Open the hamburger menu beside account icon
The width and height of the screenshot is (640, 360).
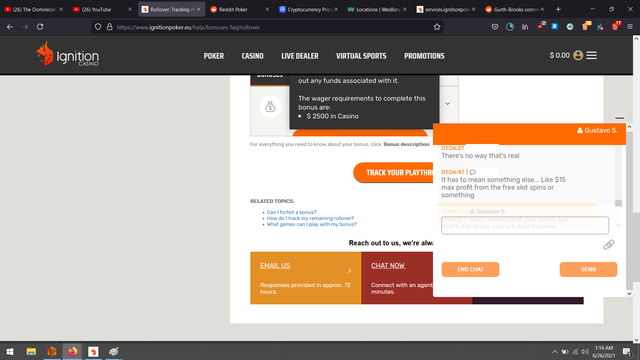pyautogui.click(x=591, y=55)
